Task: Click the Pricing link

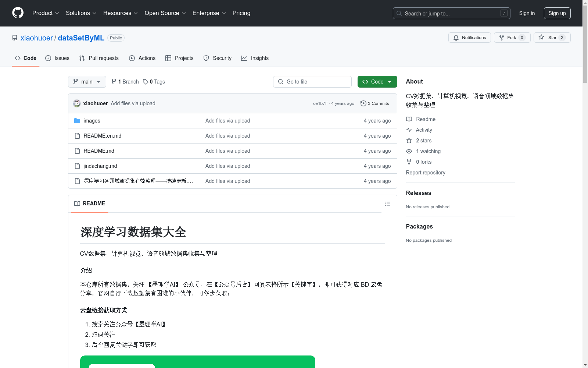Action: click(241, 13)
